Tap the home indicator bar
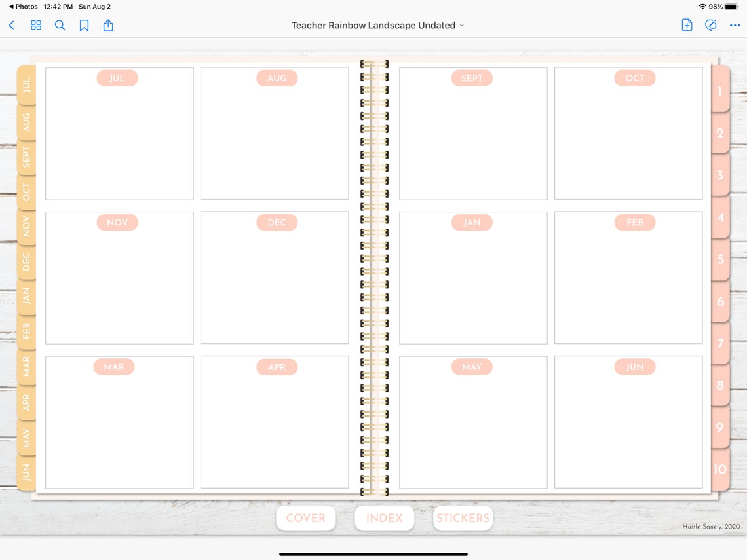This screenshot has height=560, width=747. [x=373, y=554]
